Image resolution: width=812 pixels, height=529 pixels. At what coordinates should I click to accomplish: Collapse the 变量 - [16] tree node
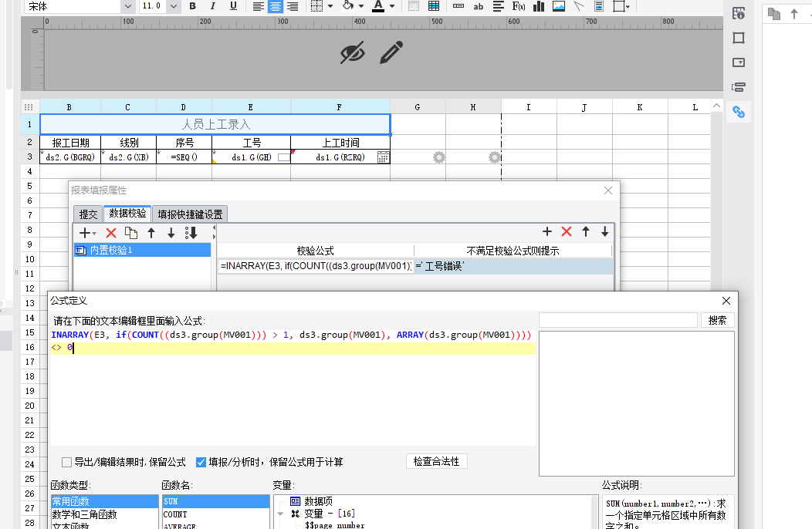(x=281, y=514)
